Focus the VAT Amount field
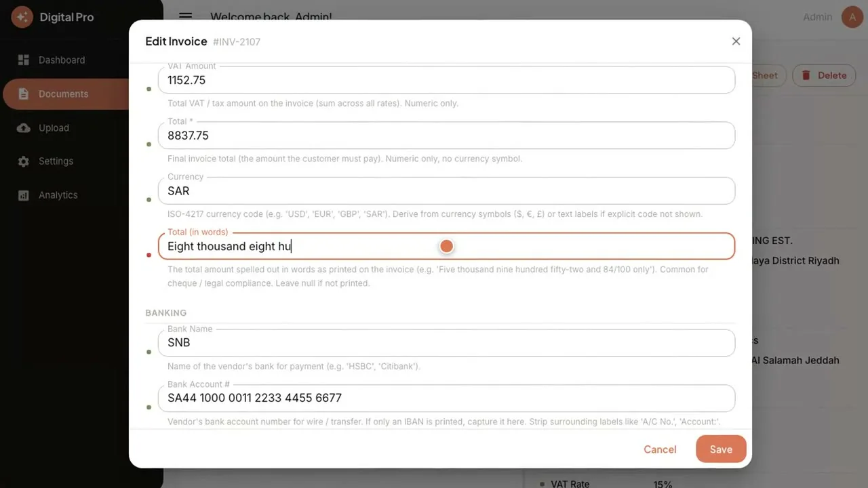868x488 pixels. pos(446,80)
